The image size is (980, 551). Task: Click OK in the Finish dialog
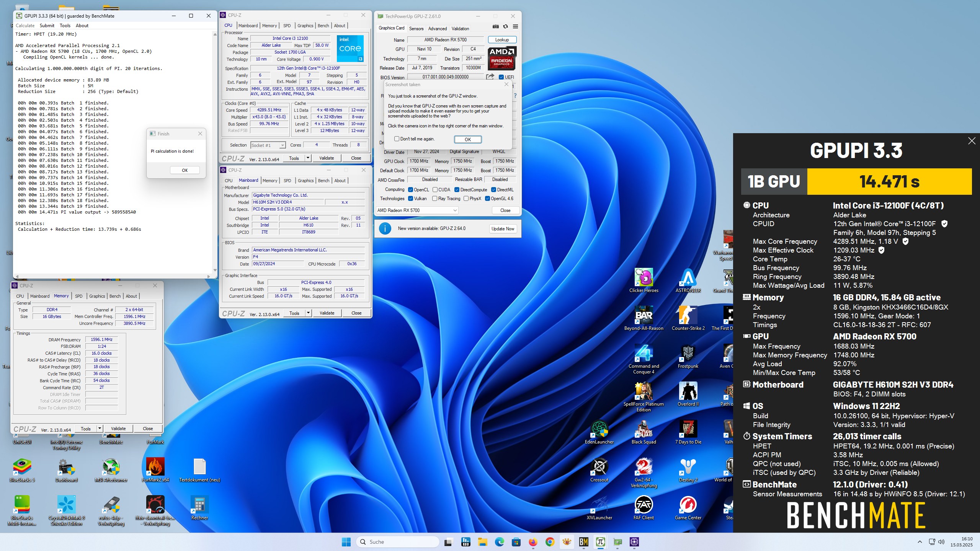tap(185, 170)
